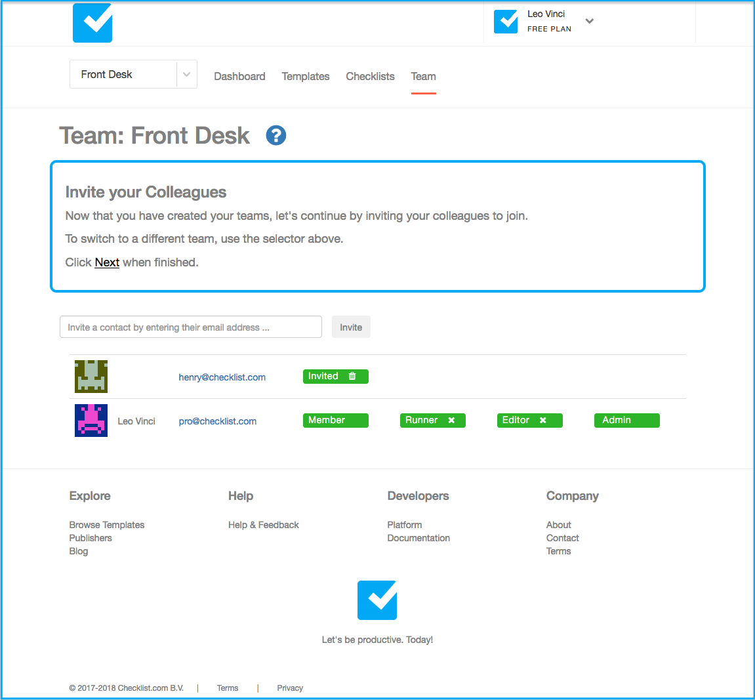Open the Templates tab
This screenshot has height=700, width=755.
305,77
